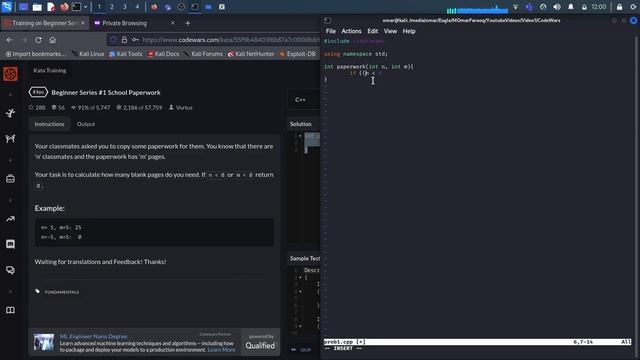Open the Discussions speech bubbles sidebar icon
Image resolution: width=640 pixels, height=360 pixels.
coord(10,270)
